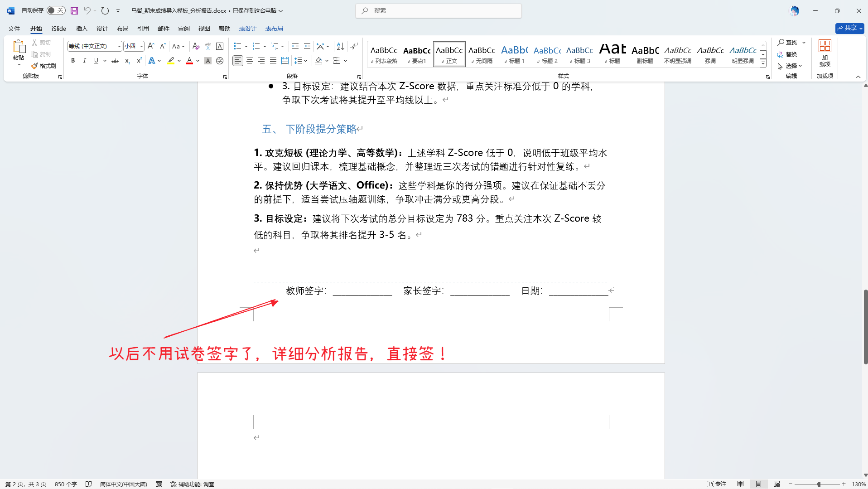Click the Share (共享) button

pos(849,28)
